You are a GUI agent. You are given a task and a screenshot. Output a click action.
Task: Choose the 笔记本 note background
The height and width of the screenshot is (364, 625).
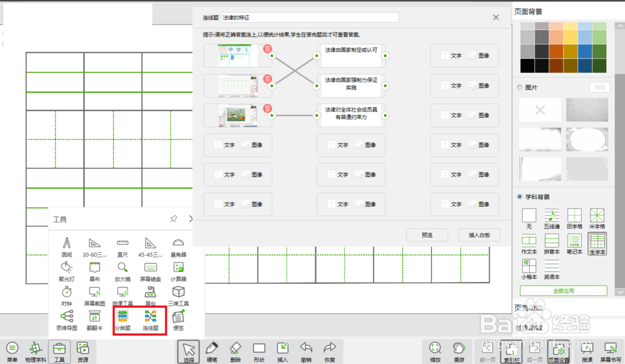pos(574,244)
